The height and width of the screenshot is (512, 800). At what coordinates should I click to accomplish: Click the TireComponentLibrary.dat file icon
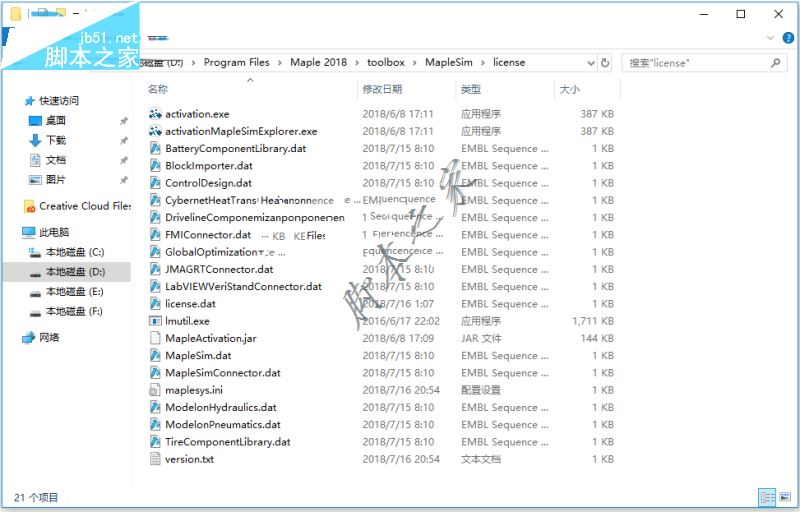coord(155,442)
